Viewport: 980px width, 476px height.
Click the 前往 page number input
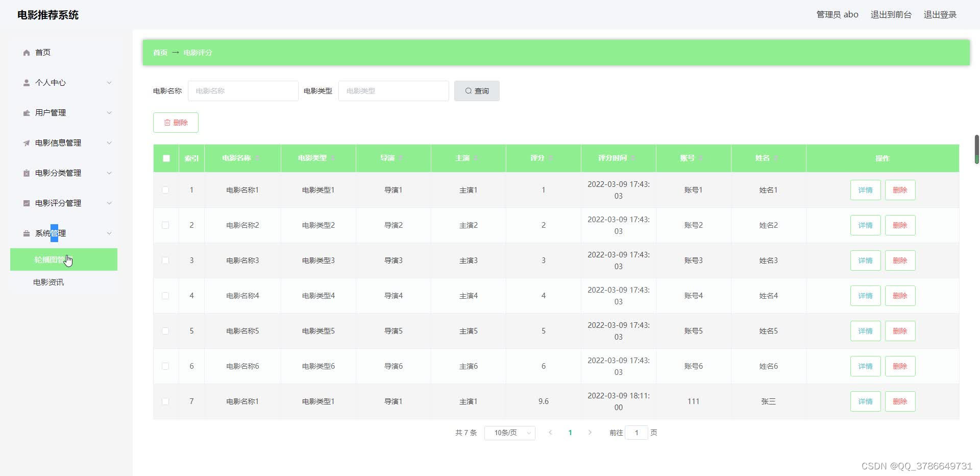coord(636,433)
